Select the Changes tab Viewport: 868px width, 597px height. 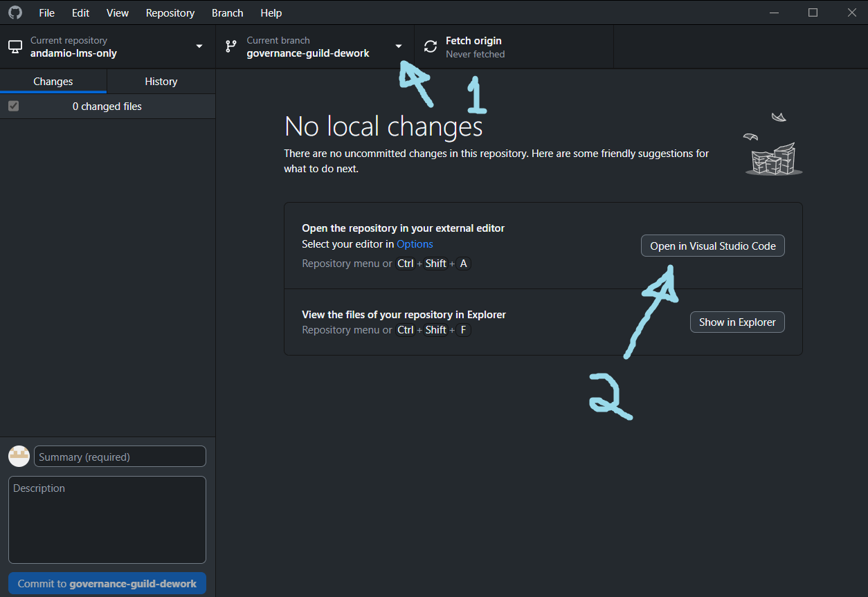tap(53, 82)
